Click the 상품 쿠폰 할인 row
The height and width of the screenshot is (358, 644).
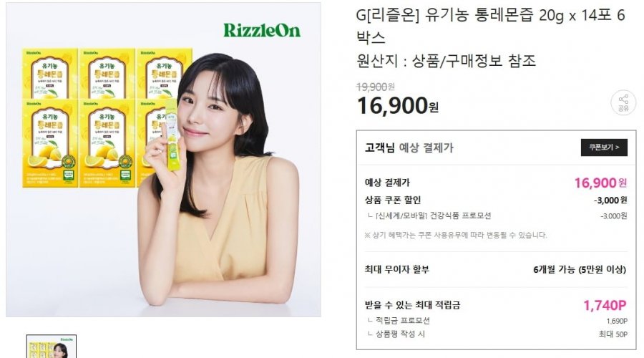496,200
